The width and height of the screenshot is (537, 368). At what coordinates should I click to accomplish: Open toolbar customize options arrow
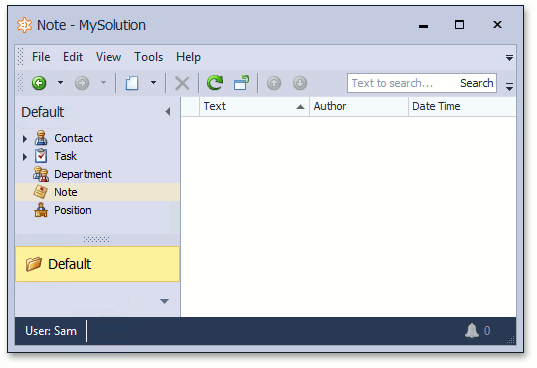[509, 86]
